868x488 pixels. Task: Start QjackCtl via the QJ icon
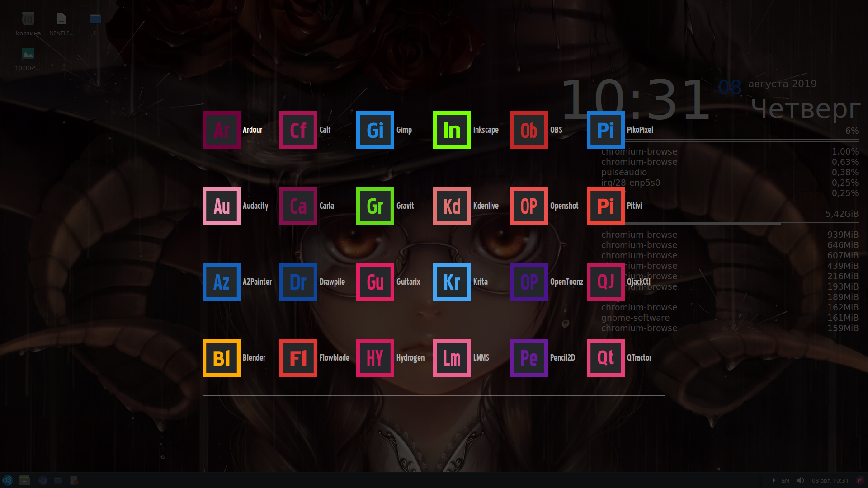point(606,282)
